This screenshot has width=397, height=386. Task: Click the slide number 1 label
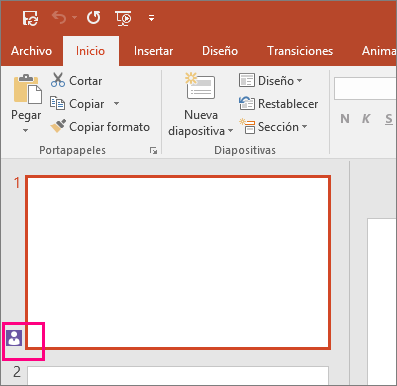(17, 183)
